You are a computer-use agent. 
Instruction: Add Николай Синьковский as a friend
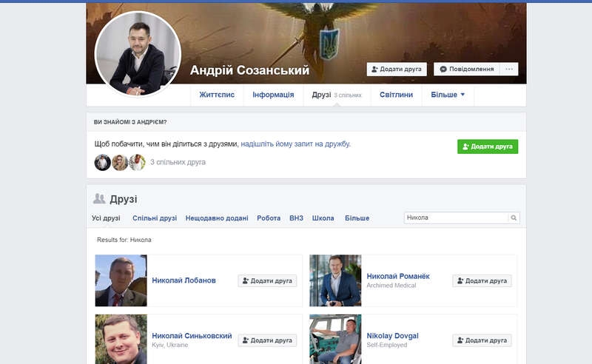[x=267, y=340]
